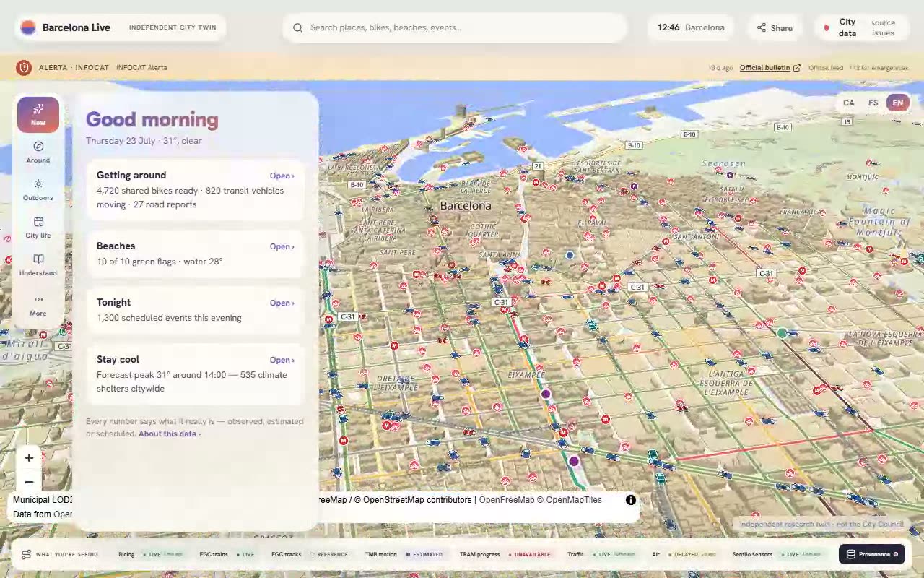The height and width of the screenshot is (578, 924).
Task: Click the Magic Fountain of Montjuïc label
Action: coord(878,223)
